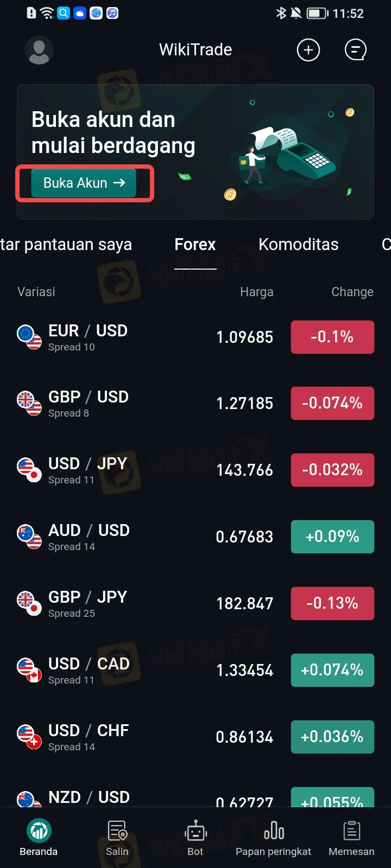Open the chat message icon
391x868 pixels.
coord(356,50)
